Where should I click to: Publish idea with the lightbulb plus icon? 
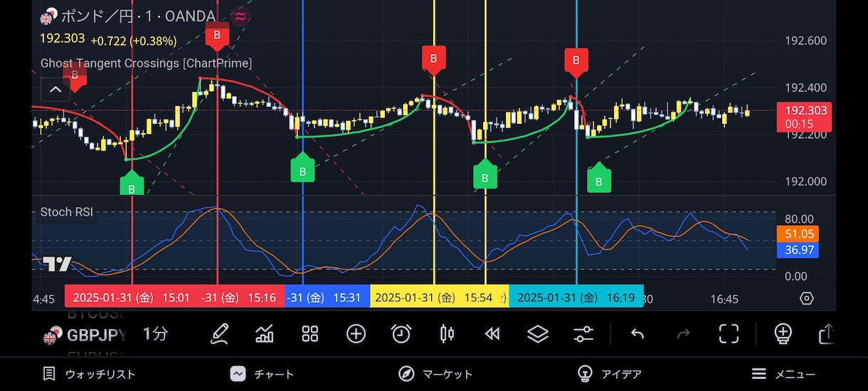(783, 333)
